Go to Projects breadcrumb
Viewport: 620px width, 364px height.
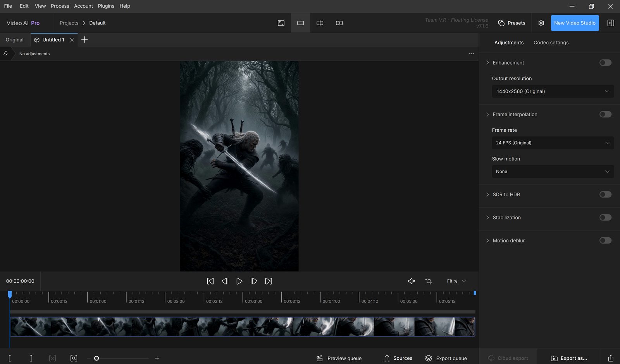click(69, 23)
